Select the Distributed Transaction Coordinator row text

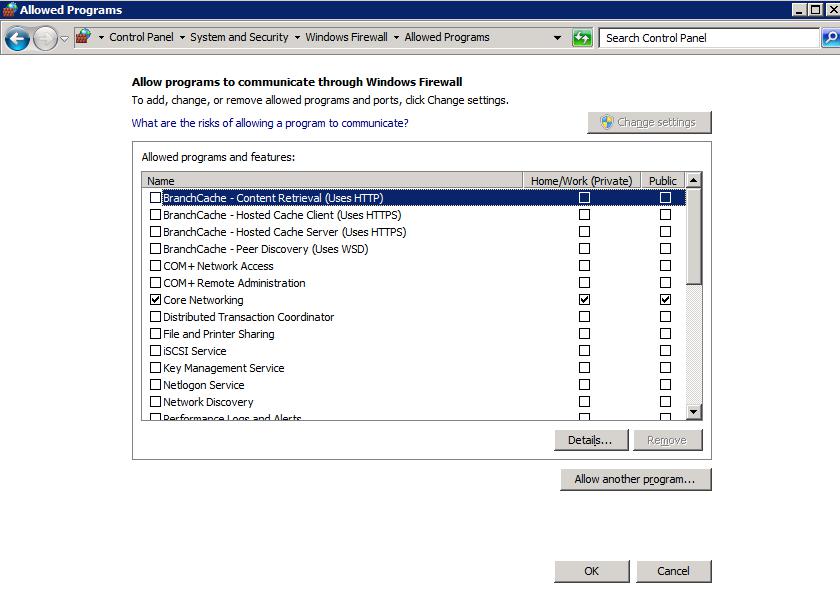pos(249,317)
